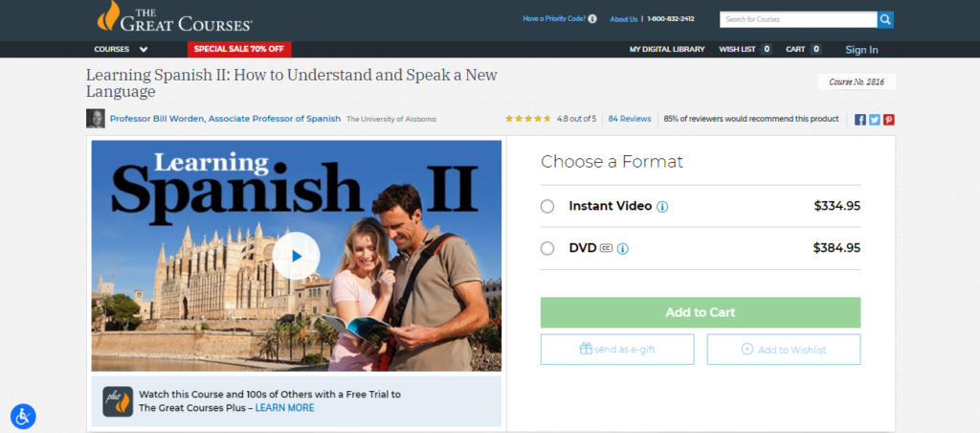Screen dimensions: 980x433
Task: Pin course on Pinterest
Action: point(889,120)
